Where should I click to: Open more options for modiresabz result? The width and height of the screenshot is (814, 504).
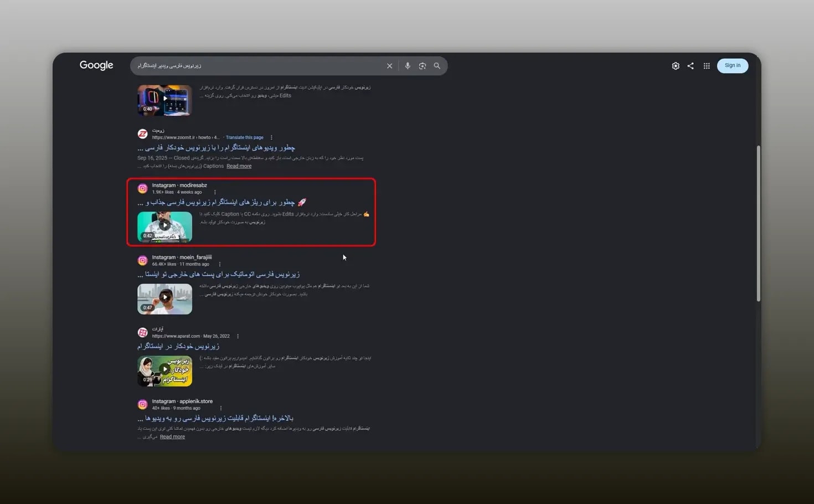point(215,192)
